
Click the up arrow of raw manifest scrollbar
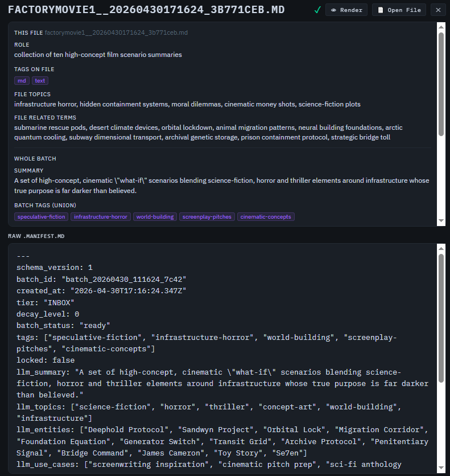pos(441,249)
